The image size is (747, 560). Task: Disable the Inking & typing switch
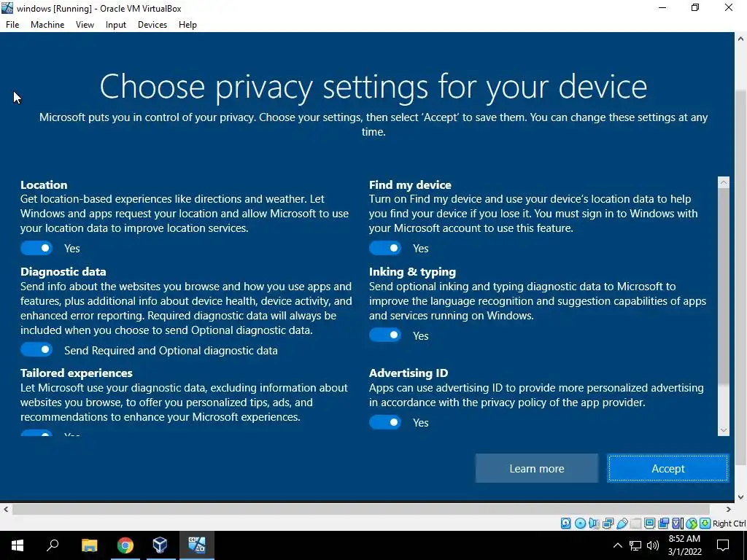pyautogui.click(x=385, y=335)
